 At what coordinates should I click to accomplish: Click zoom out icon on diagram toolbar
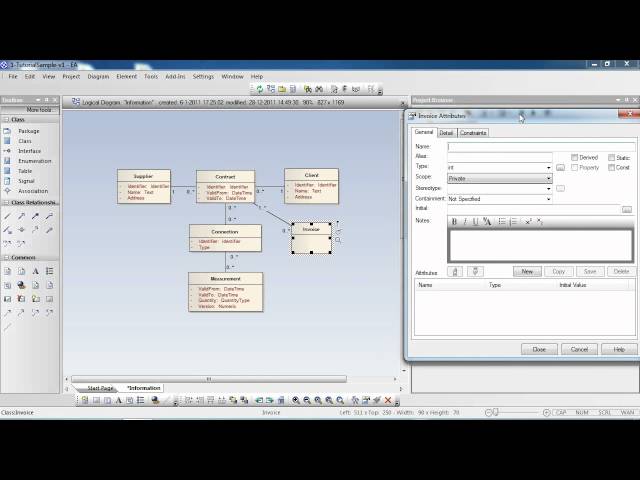click(307, 400)
